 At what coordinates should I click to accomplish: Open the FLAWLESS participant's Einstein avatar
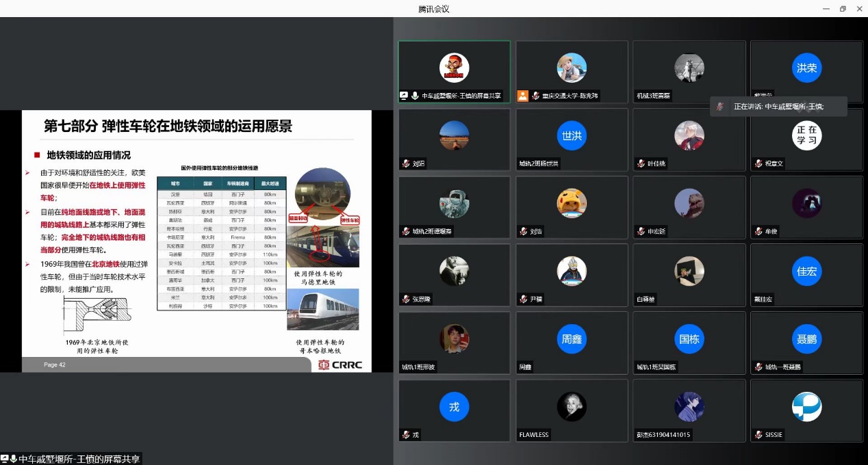pyautogui.click(x=572, y=406)
